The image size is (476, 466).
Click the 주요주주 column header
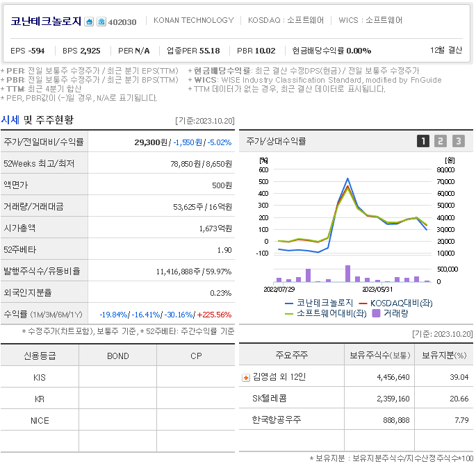[x=292, y=355]
